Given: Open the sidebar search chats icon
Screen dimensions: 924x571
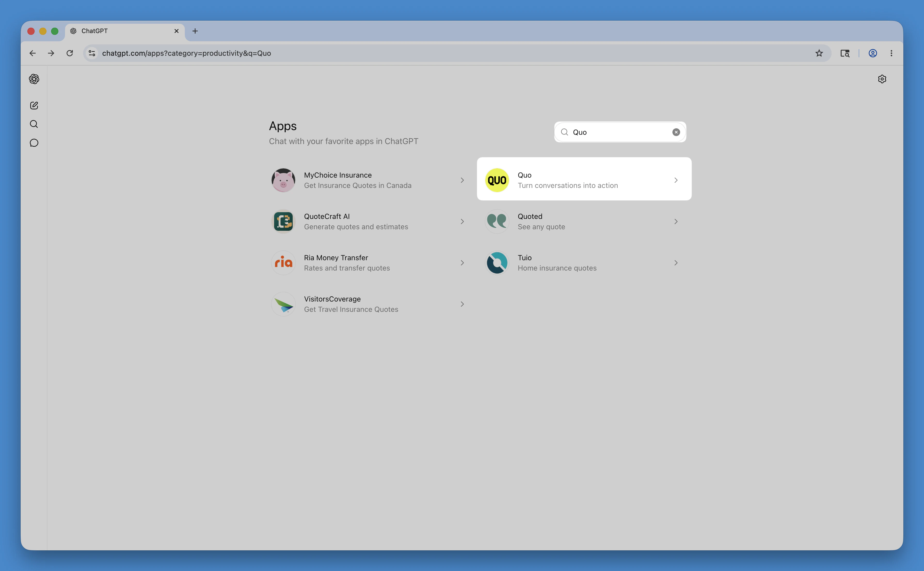Looking at the screenshot, I should 34,124.
